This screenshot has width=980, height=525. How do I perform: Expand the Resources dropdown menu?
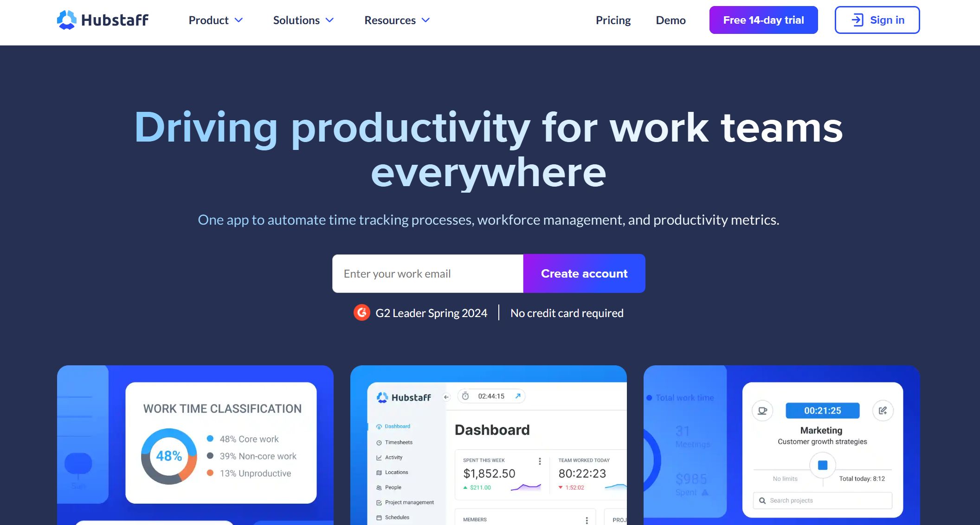(398, 19)
